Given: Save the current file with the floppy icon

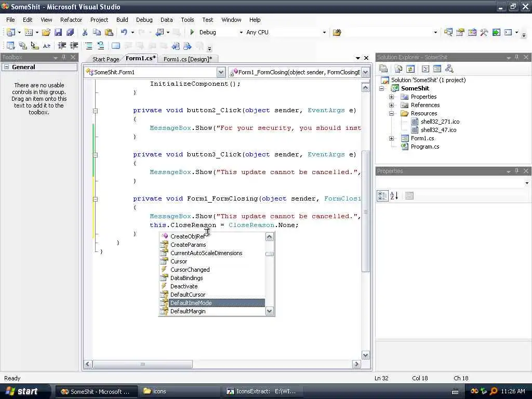Looking at the screenshot, I should 58,32.
